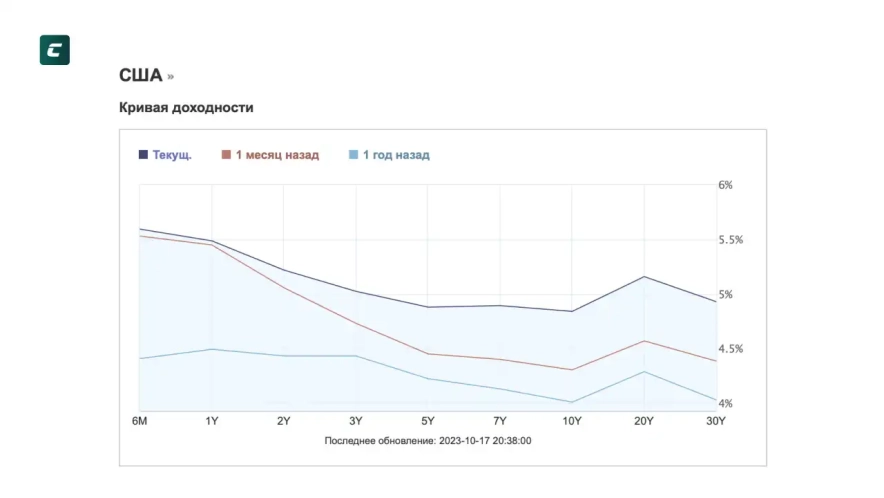This screenshot has width=884, height=498.
Task: Toggle the 1 год назад legend label
Action: click(x=395, y=155)
